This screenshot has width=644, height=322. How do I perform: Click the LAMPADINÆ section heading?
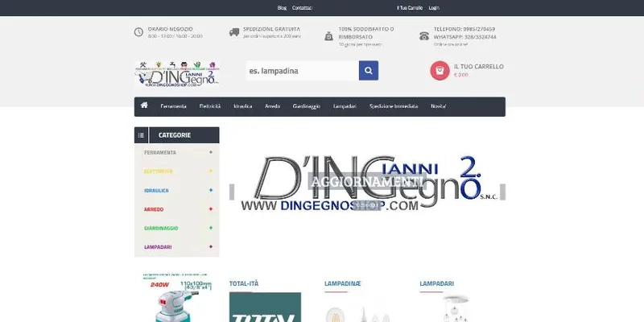point(343,283)
